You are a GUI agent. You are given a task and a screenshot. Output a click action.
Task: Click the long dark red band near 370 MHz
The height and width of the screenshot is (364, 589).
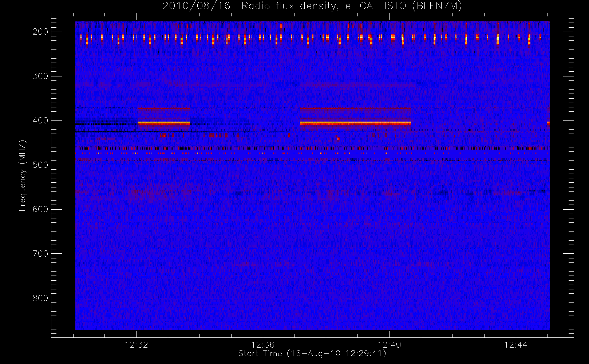(355, 108)
